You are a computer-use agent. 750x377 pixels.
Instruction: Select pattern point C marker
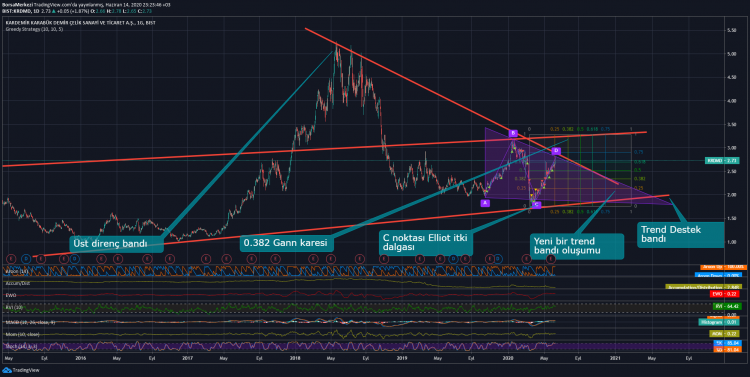[536, 205]
